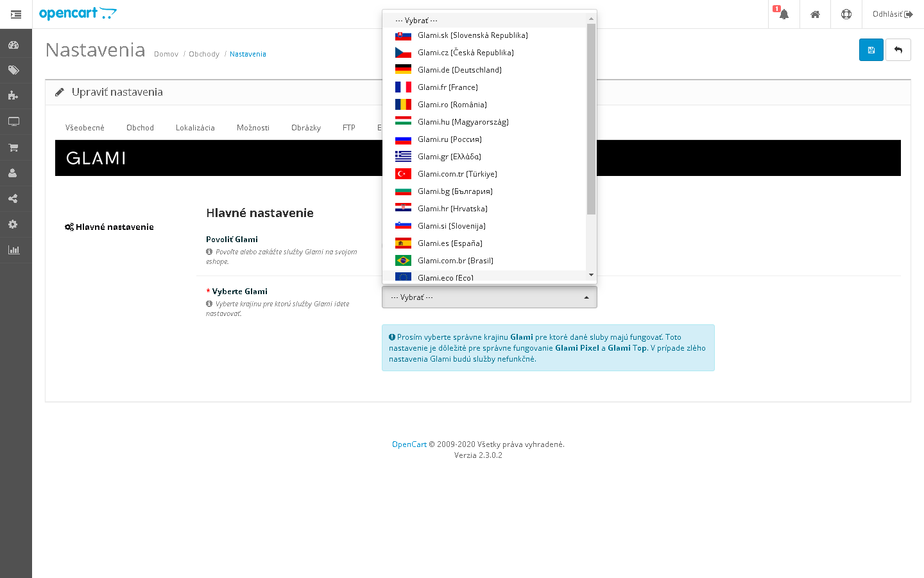Switch to the Možnosti tab

[x=253, y=128]
